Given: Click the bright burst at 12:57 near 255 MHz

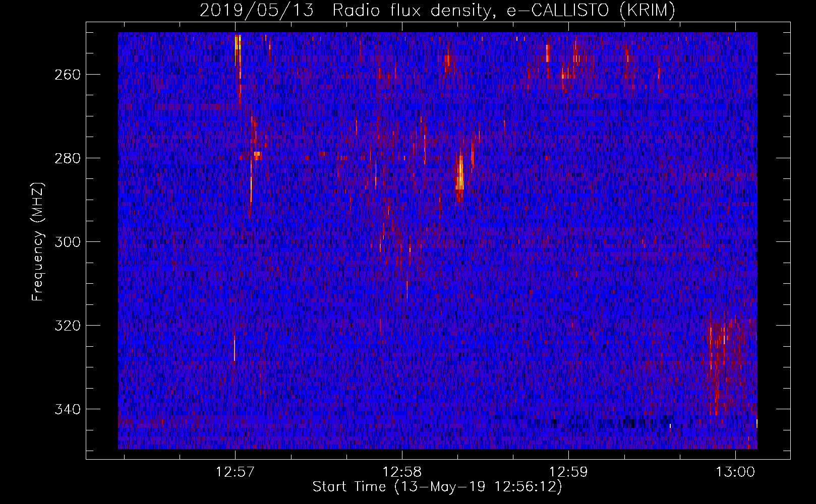Looking at the screenshot, I should [x=238, y=50].
